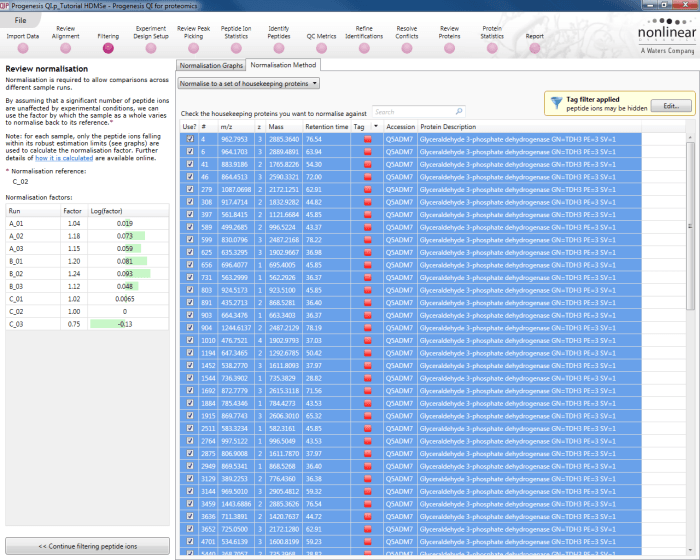The image size is (700, 560).
Task: Open the Tag column dropdown arrow
Action: [x=376, y=126]
